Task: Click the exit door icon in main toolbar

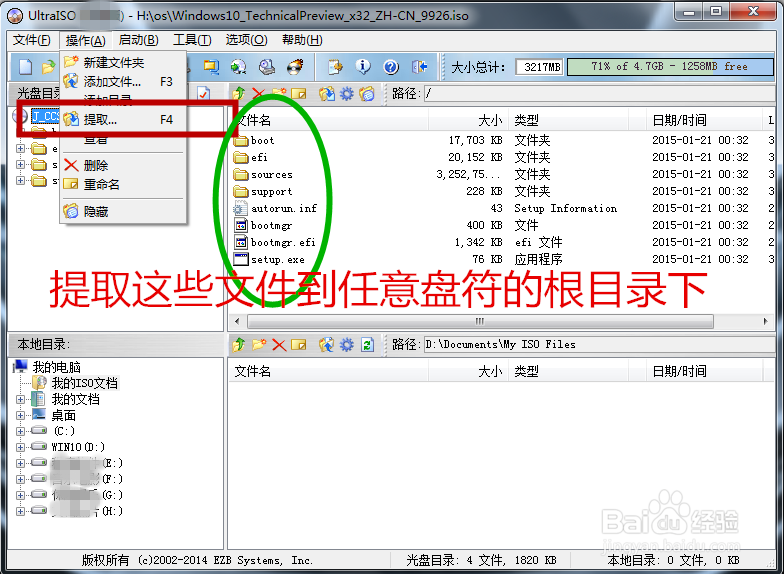Action: (x=419, y=66)
